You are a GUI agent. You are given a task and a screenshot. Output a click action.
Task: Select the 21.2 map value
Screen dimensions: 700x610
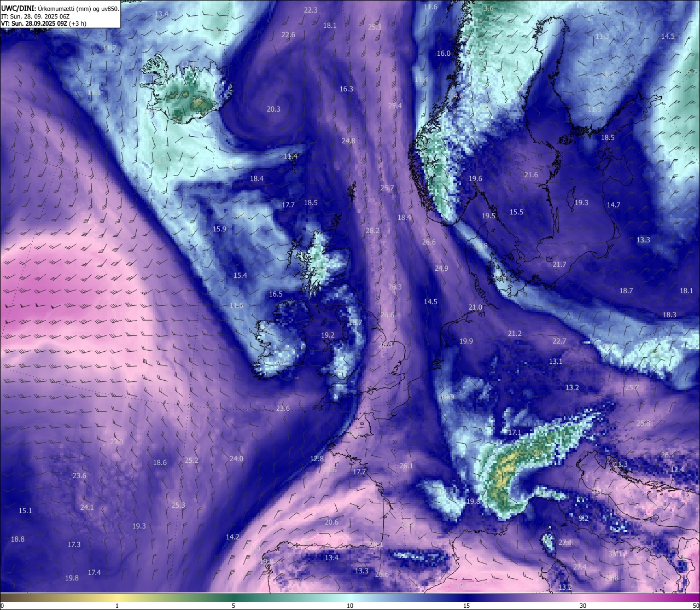pos(515,333)
